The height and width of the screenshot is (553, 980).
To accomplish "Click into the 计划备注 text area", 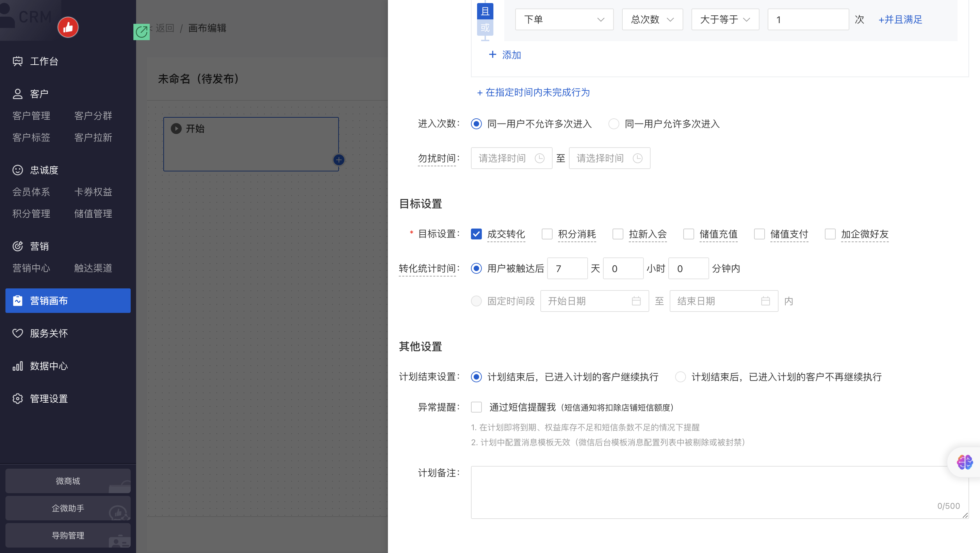I will point(719,492).
